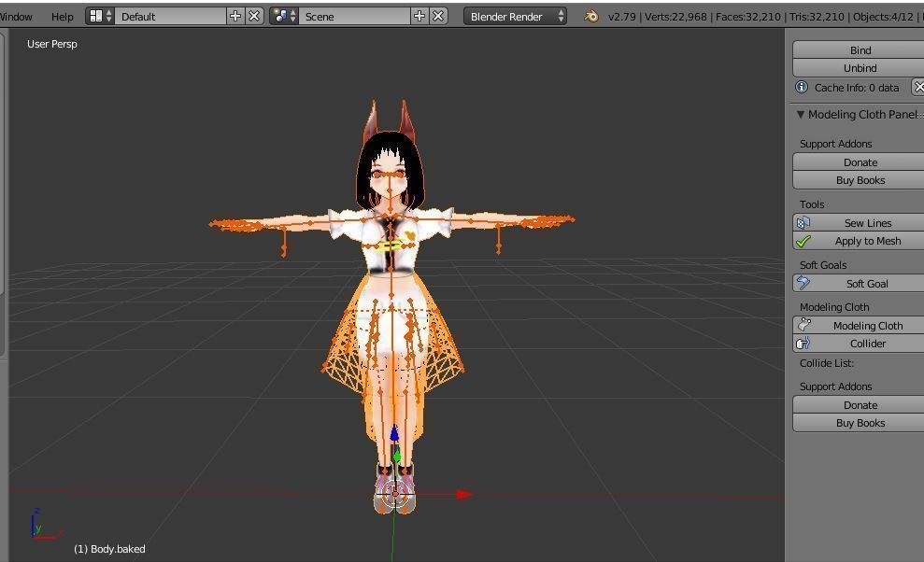Click the green checkmark Apply to Mesh icon
Screen dimensions: 924x562
pos(803,241)
